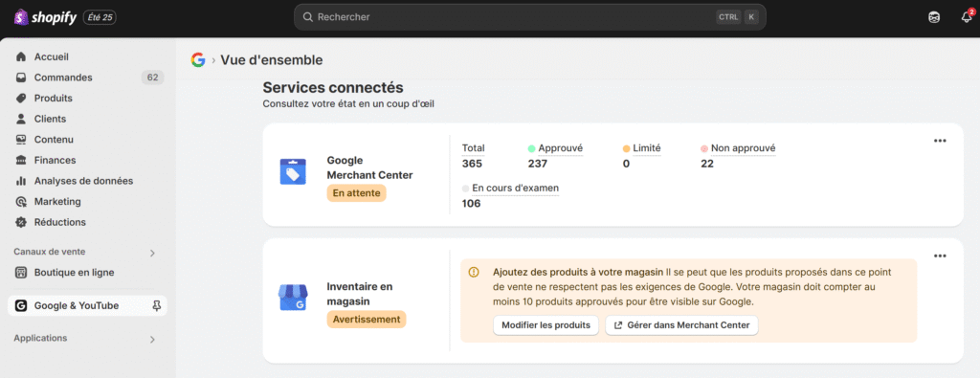Select Google & YouTube channel

(x=87, y=305)
